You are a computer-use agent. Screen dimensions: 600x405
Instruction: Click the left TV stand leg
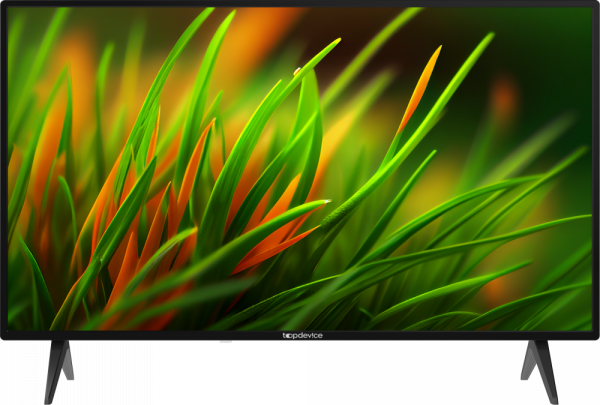tap(58, 368)
